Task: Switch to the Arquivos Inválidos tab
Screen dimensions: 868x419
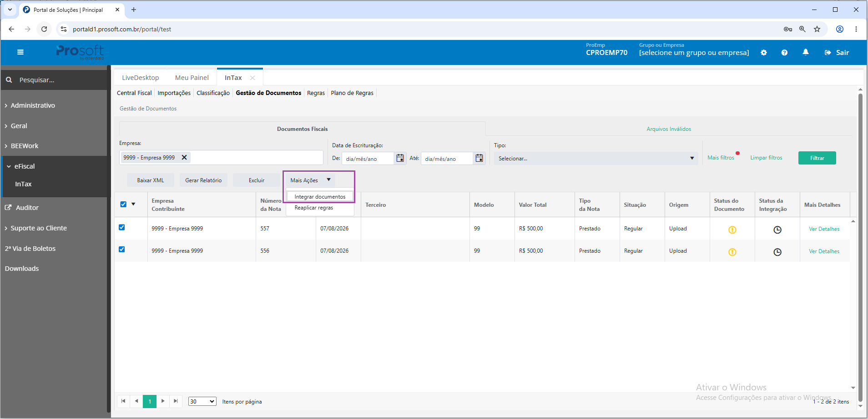Action: tap(669, 129)
